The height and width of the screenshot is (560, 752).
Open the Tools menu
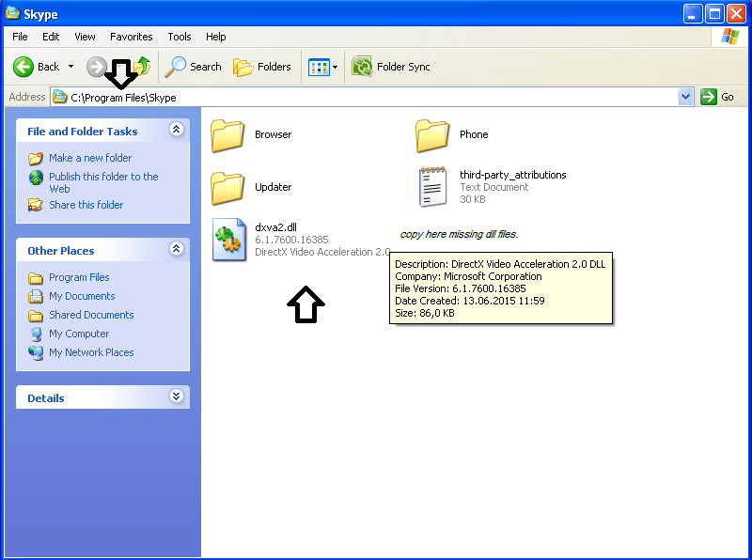(x=180, y=37)
